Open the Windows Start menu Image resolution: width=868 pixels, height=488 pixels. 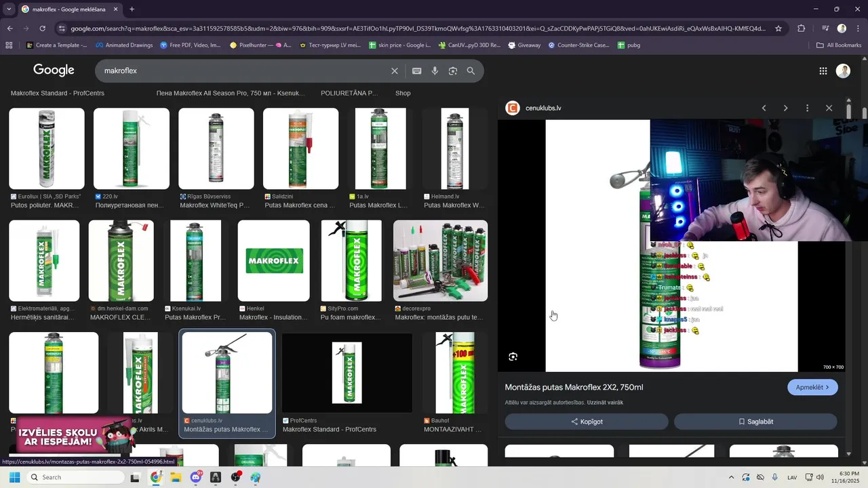click(14, 477)
